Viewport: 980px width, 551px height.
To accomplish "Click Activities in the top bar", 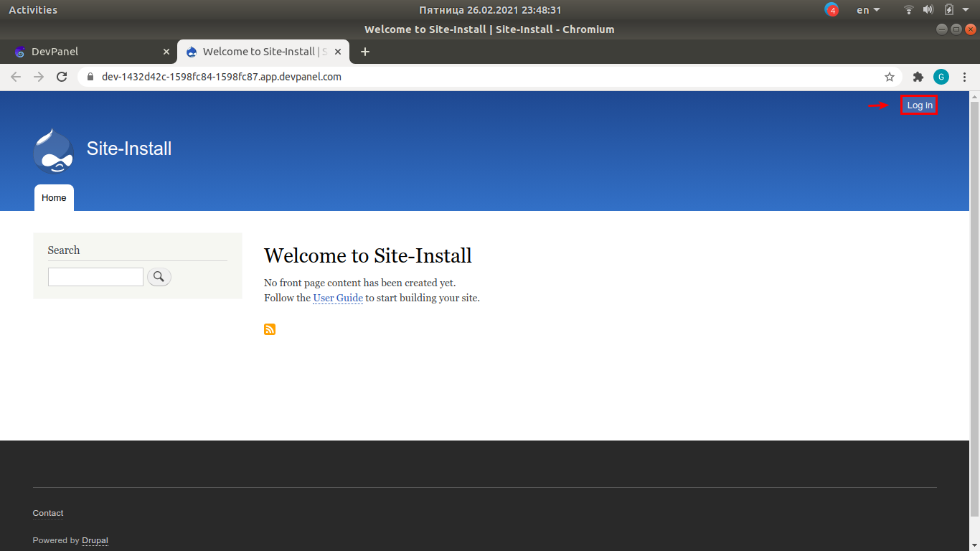I will pyautogui.click(x=34, y=9).
